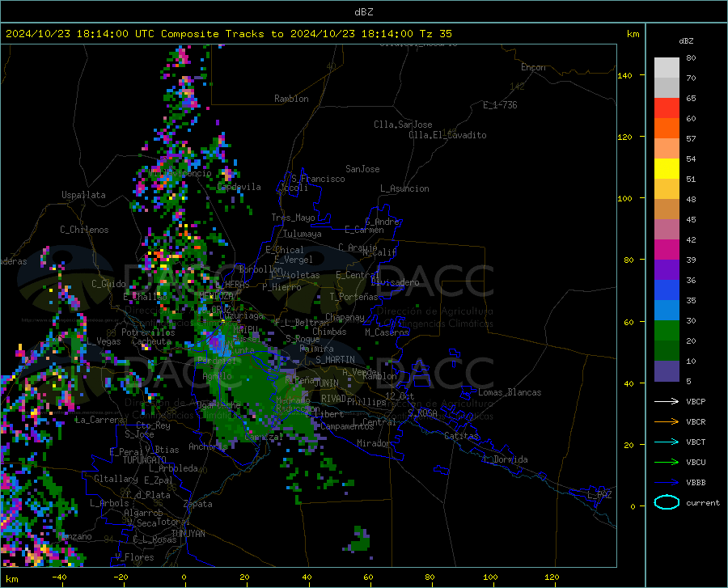
Task: Click the Anchoris place label
Action: click(208, 446)
